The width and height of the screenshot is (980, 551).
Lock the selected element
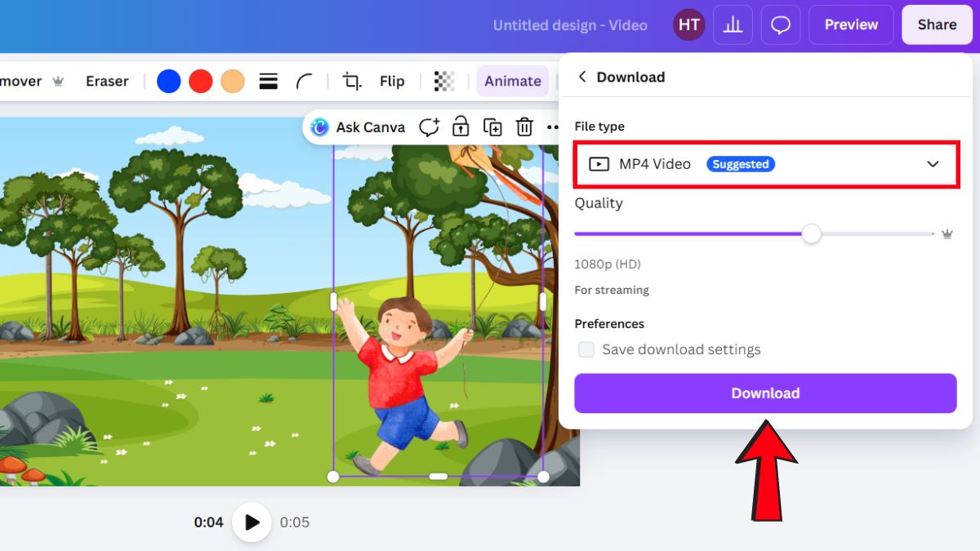pyautogui.click(x=461, y=127)
